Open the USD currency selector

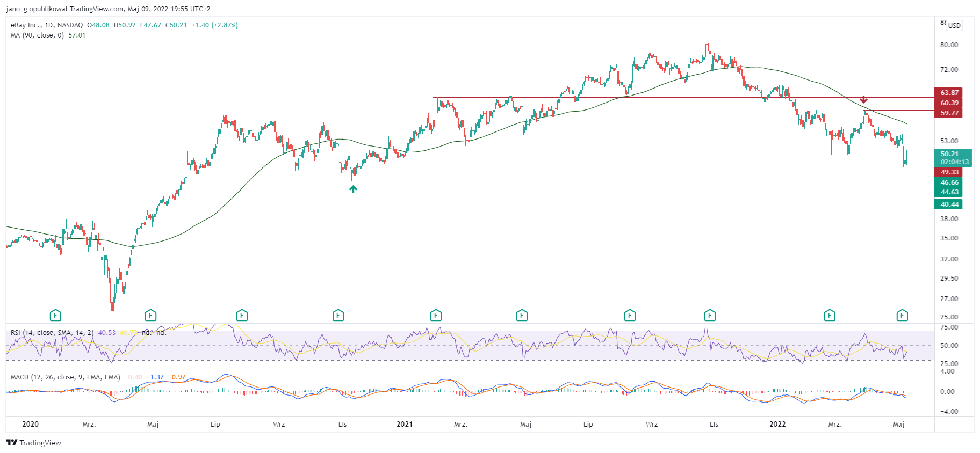[x=954, y=26]
